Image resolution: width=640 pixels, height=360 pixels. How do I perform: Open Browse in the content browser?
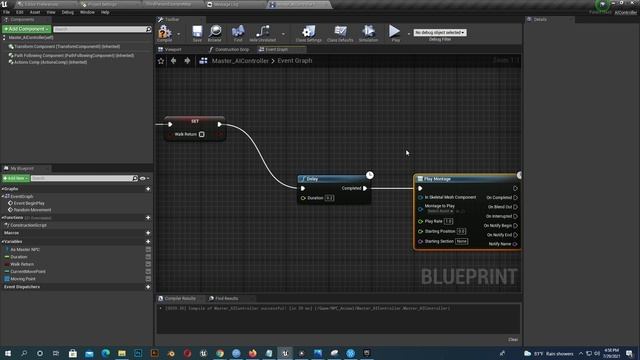[215, 31]
